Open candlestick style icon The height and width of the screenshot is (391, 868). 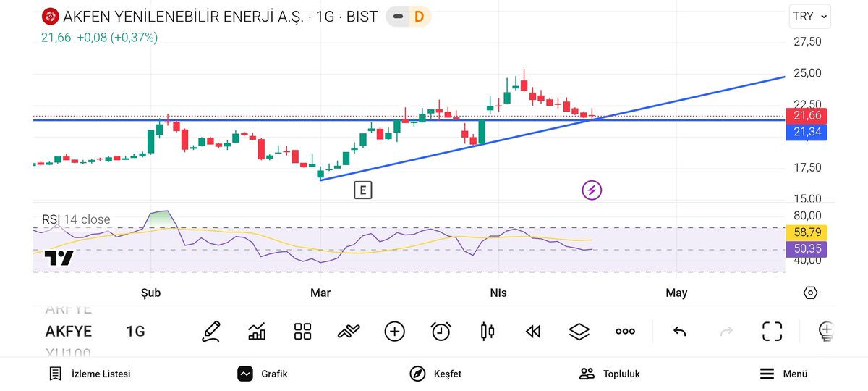(x=488, y=332)
